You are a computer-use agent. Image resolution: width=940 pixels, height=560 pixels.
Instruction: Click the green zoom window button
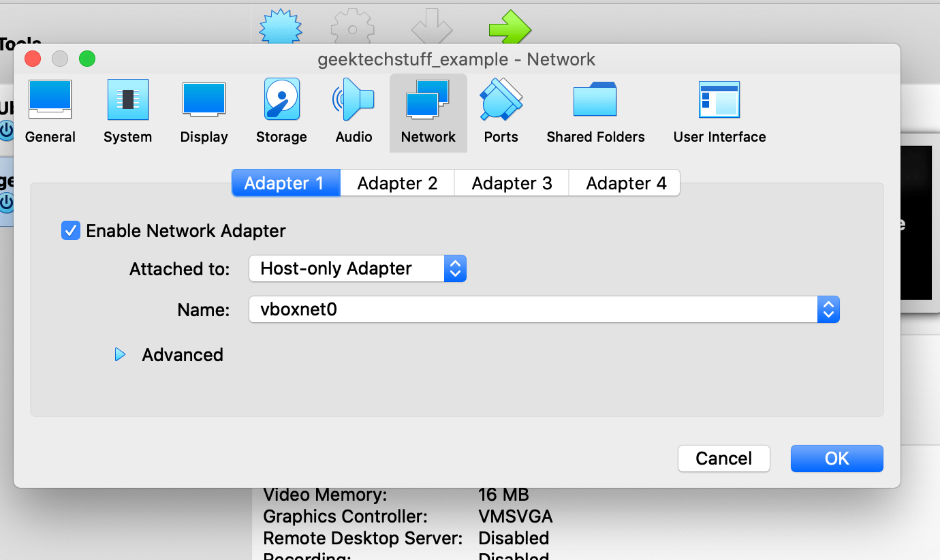tap(87, 59)
